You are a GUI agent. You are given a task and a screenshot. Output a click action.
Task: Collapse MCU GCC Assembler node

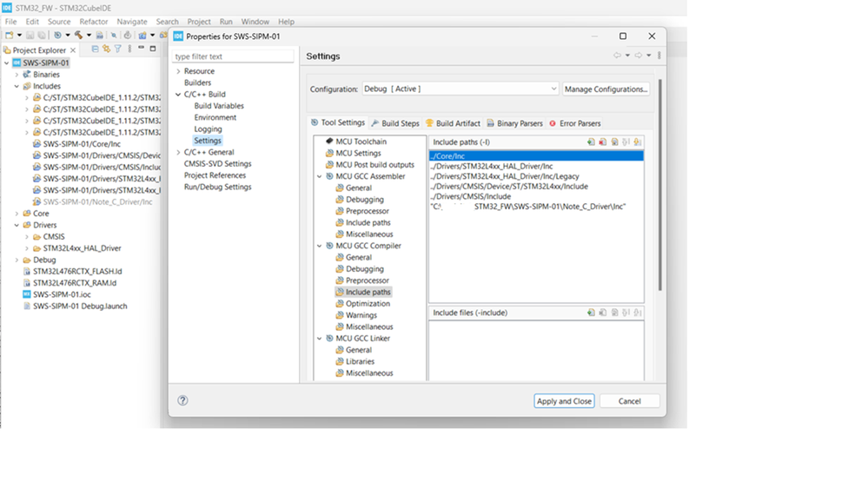coord(320,176)
